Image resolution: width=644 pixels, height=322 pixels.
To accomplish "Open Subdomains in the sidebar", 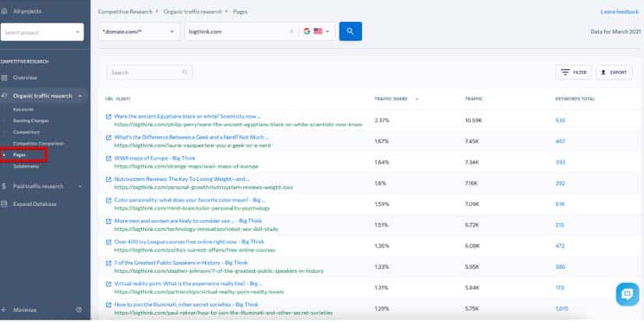I will click(x=27, y=166).
